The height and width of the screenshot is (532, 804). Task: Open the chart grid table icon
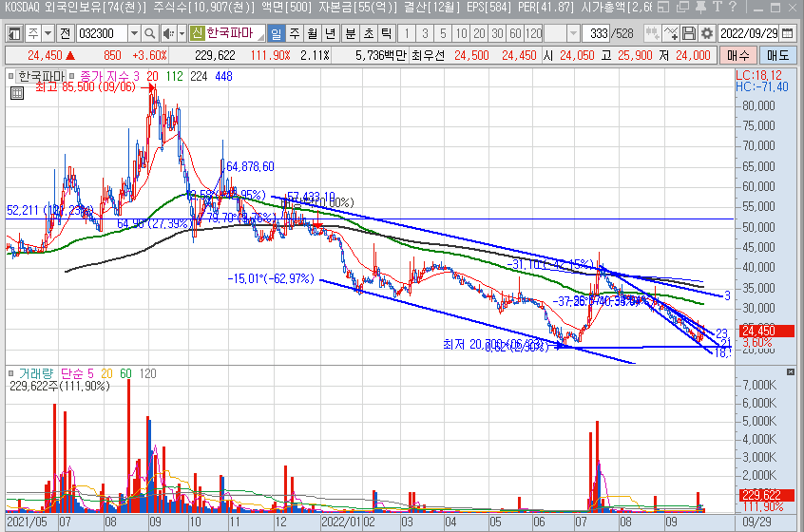(x=17, y=93)
